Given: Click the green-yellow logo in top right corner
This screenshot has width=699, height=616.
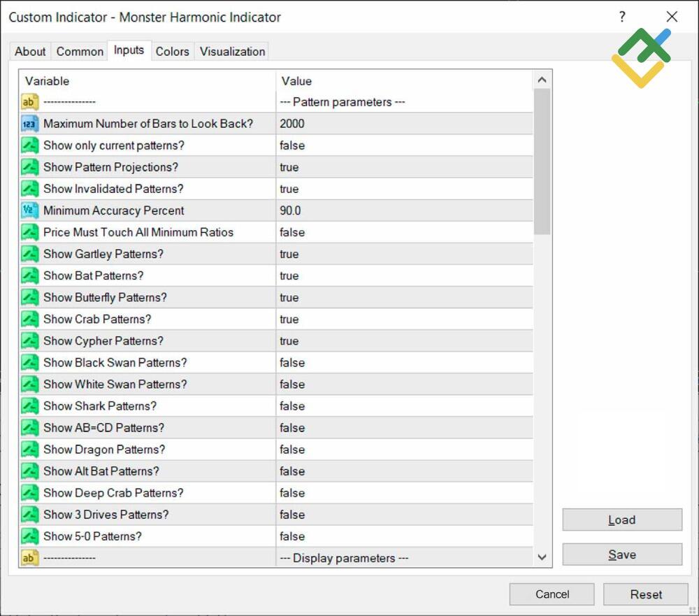Looking at the screenshot, I should tap(640, 57).
